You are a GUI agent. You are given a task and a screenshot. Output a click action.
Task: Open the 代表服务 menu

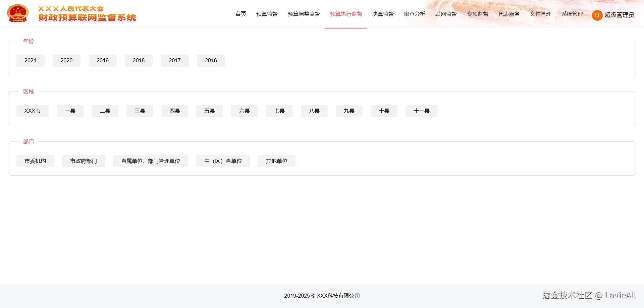pos(508,14)
